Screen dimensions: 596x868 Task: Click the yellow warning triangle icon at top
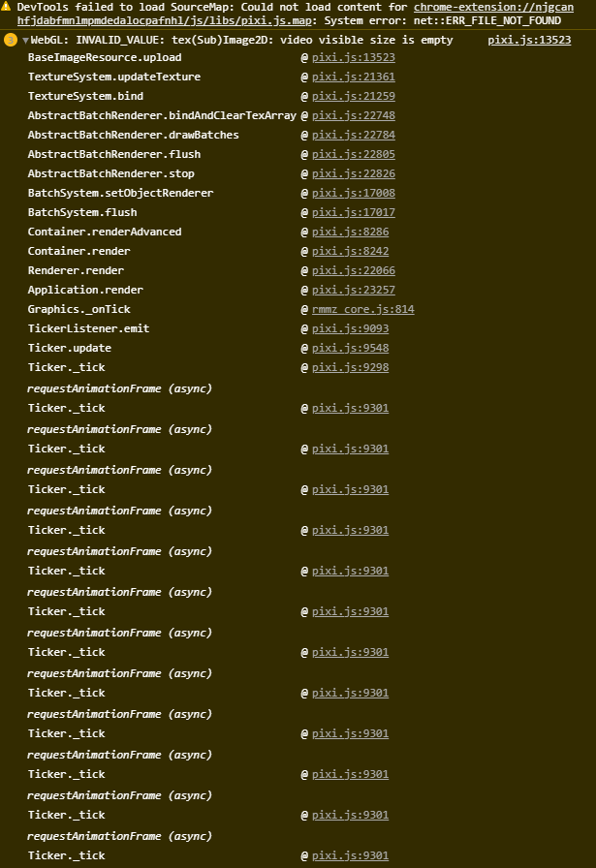click(x=9, y=7)
